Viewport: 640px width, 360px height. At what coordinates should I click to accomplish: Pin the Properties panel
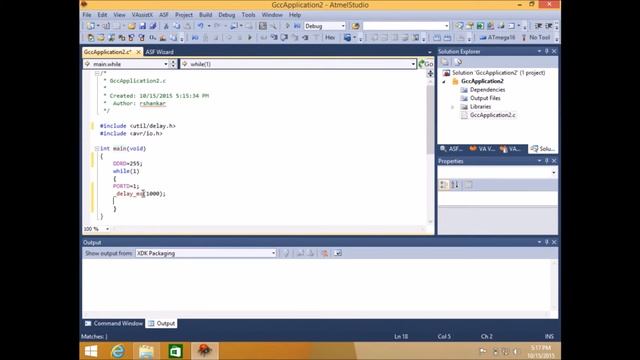pyautogui.click(x=547, y=161)
